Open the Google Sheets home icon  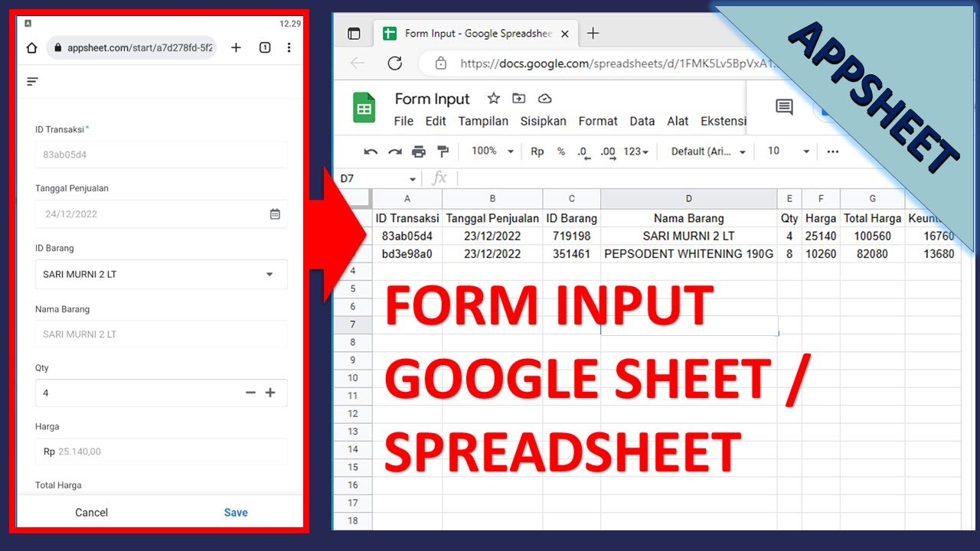tap(364, 108)
